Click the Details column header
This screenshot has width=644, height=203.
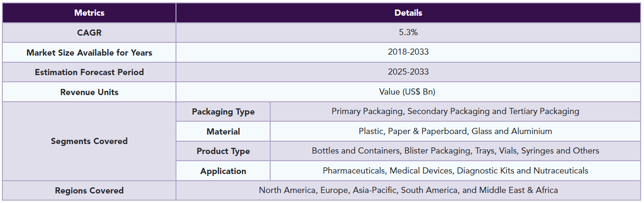(408, 13)
